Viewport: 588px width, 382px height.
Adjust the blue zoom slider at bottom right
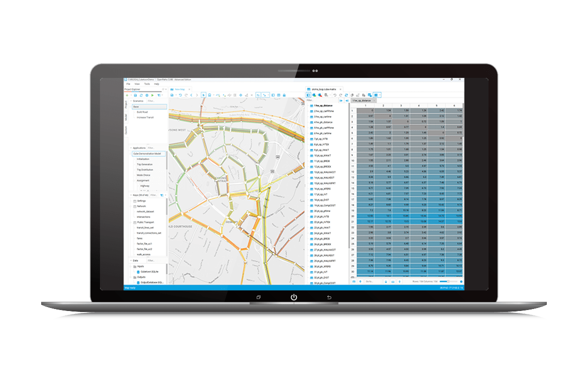tap(448, 282)
